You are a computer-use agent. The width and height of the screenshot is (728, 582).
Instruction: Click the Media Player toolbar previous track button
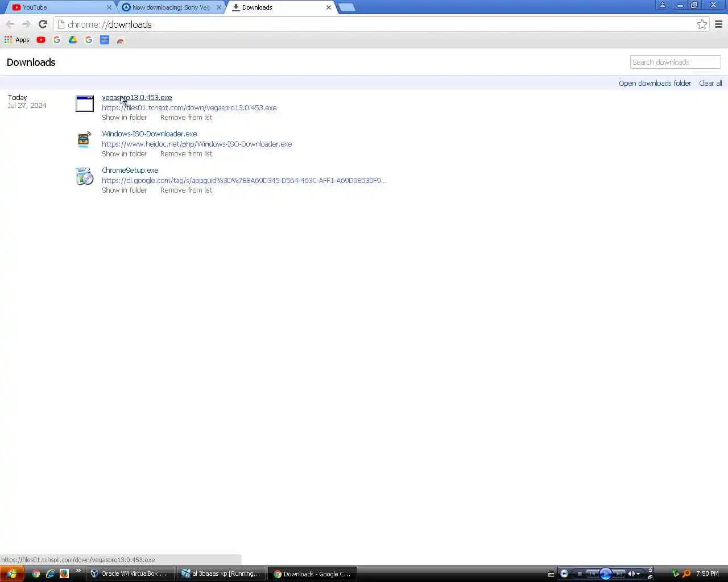[592, 573]
